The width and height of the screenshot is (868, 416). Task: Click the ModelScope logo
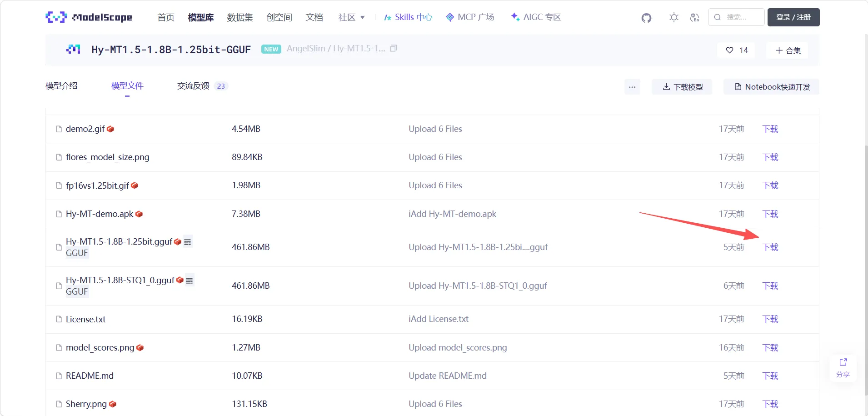pos(89,17)
